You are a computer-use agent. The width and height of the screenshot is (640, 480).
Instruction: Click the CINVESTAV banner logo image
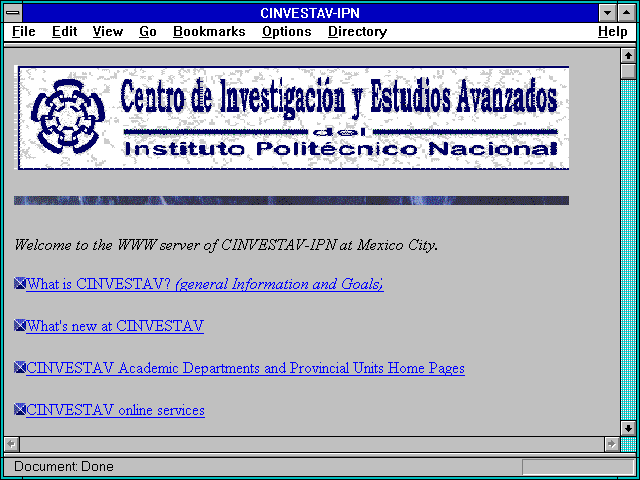(292, 118)
